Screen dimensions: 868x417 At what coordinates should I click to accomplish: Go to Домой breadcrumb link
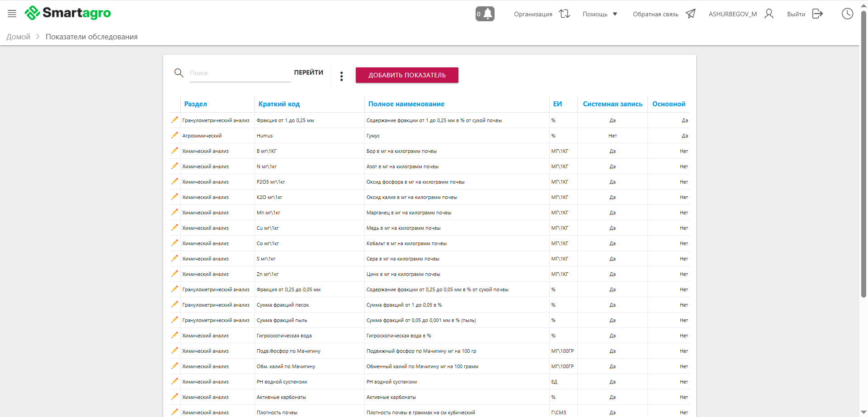coord(18,37)
